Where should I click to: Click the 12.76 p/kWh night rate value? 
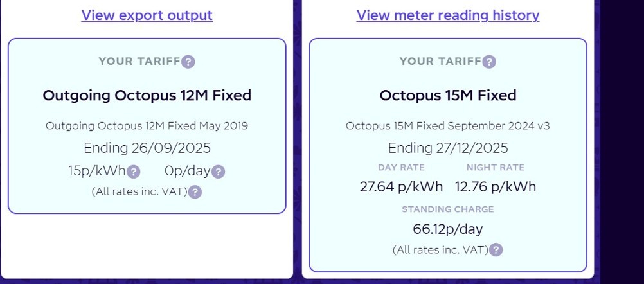coord(496,187)
